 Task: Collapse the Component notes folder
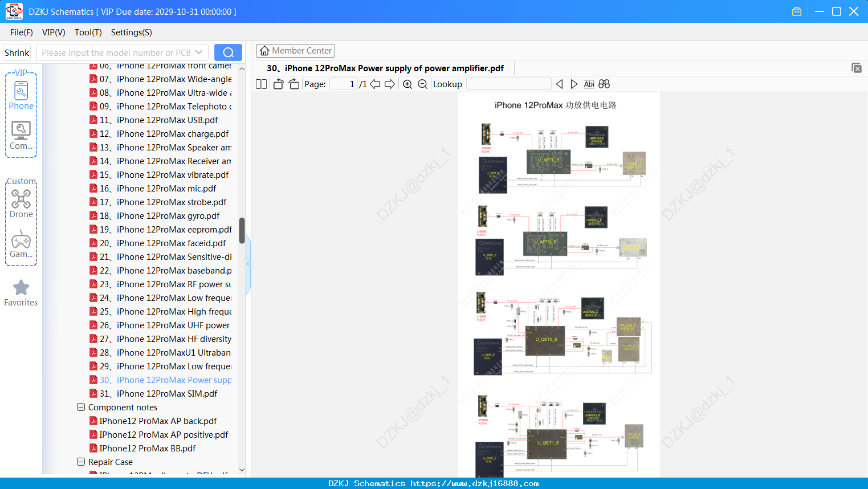[x=81, y=407]
